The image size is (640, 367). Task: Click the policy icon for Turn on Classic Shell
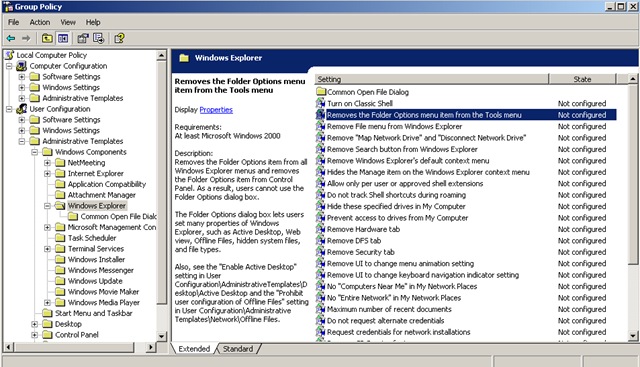pyautogui.click(x=320, y=103)
